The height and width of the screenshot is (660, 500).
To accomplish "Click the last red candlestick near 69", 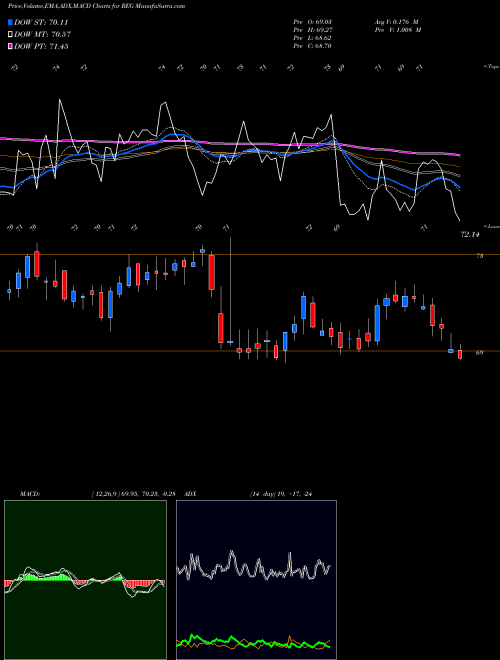I will (x=460, y=354).
